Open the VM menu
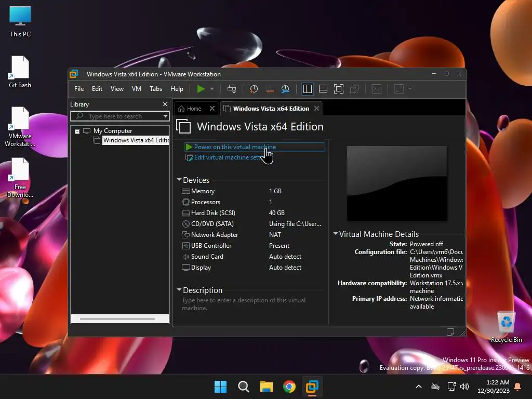532x399 pixels. (x=137, y=89)
